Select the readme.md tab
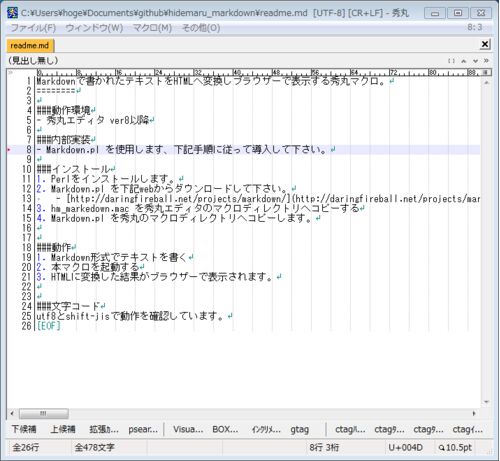Screen dimensions: 500x461 (x=30, y=45)
